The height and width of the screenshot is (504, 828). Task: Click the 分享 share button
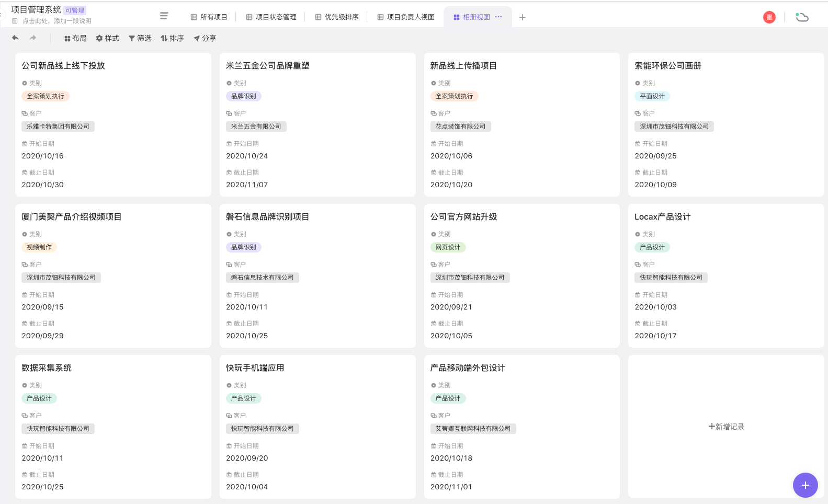click(205, 38)
